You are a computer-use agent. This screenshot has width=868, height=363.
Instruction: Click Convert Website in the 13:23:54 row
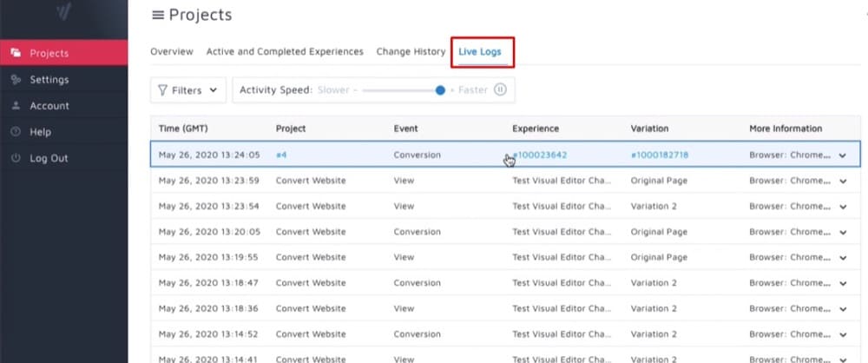pyautogui.click(x=311, y=206)
